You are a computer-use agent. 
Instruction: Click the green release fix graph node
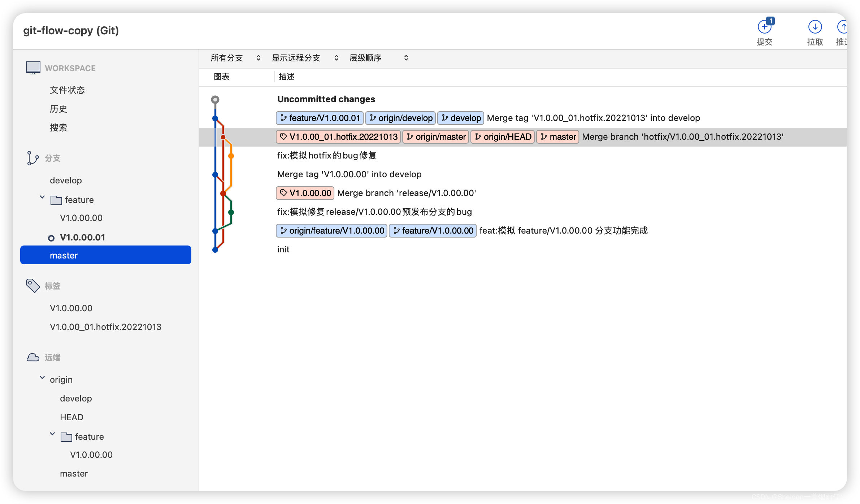click(231, 212)
